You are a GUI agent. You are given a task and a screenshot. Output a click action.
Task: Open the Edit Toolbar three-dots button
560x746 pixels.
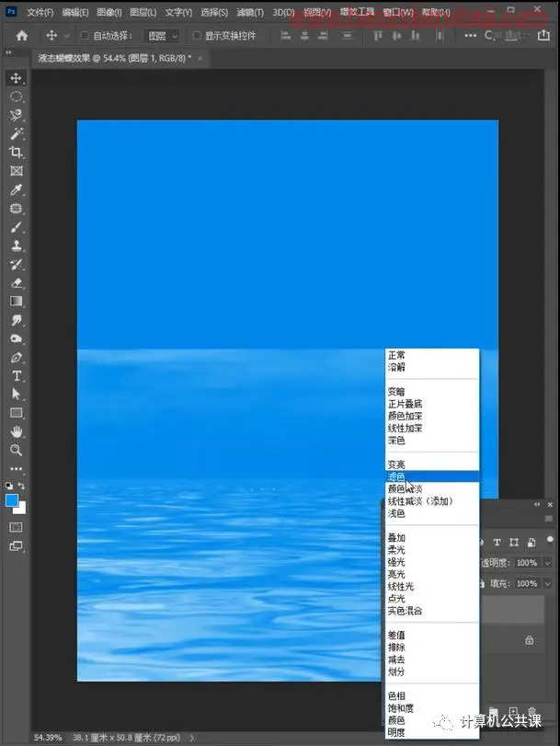pyautogui.click(x=17, y=468)
